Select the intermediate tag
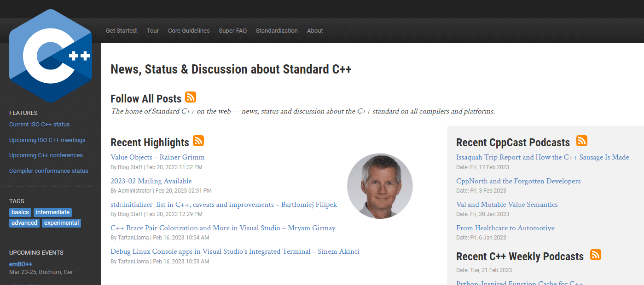The width and height of the screenshot is (644, 285). pyautogui.click(x=52, y=212)
